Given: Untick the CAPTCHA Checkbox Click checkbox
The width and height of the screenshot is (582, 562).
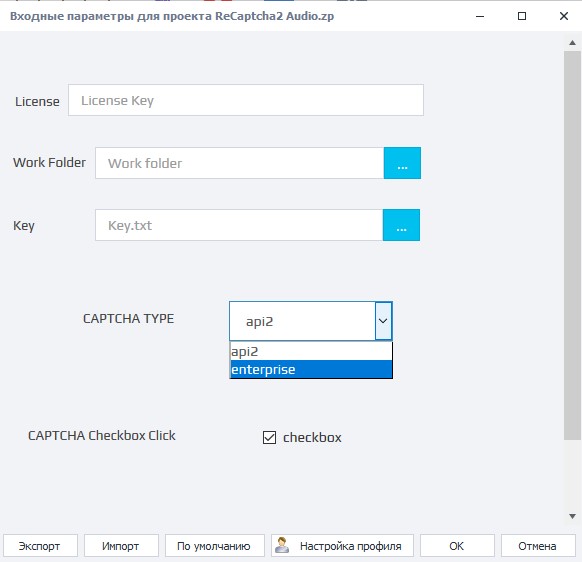Looking at the screenshot, I should click(269, 437).
